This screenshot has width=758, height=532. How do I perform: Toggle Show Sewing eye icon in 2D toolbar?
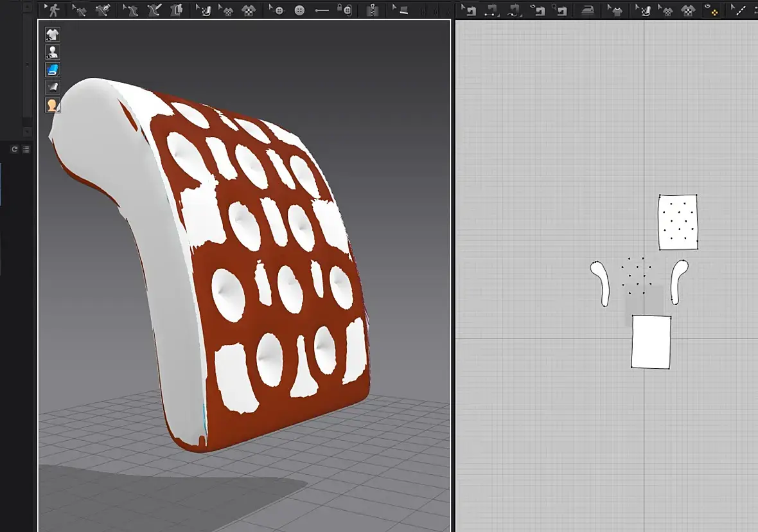click(538, 9)
